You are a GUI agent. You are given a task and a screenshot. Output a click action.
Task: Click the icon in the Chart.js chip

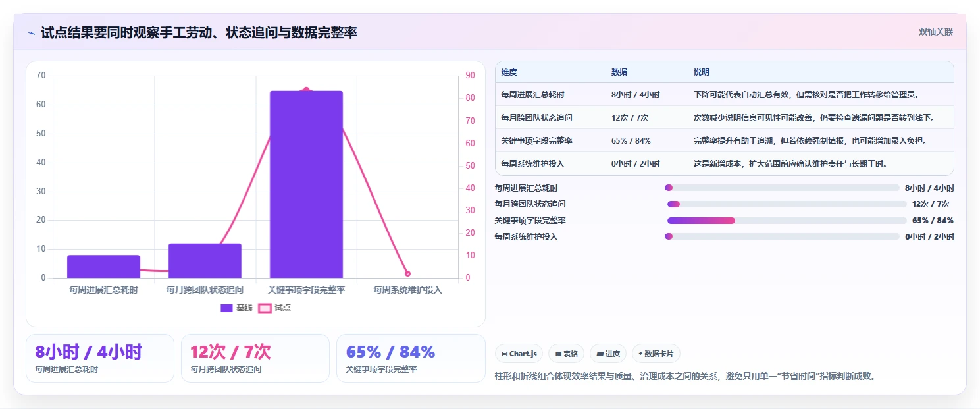tap(504, 354)
